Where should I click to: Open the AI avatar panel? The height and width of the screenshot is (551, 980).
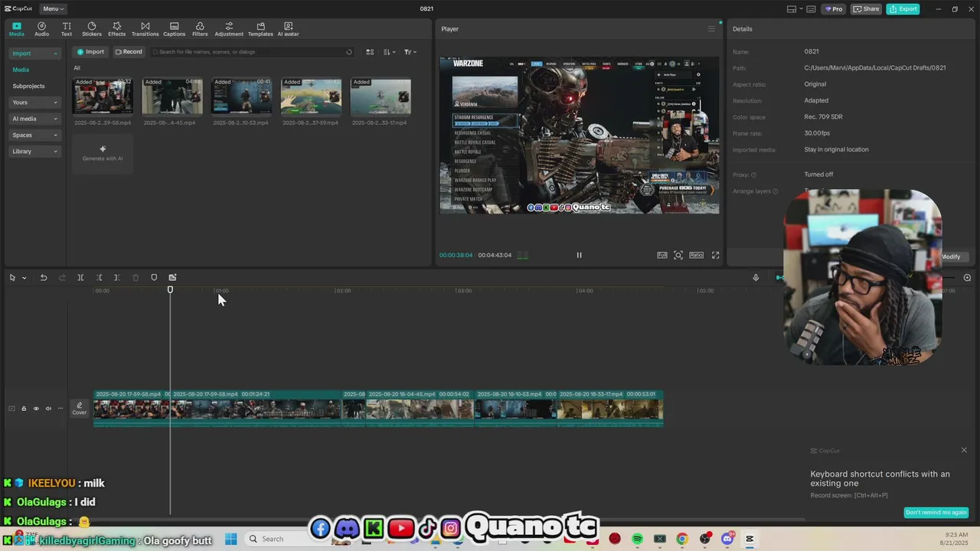(x=288, y=29)
